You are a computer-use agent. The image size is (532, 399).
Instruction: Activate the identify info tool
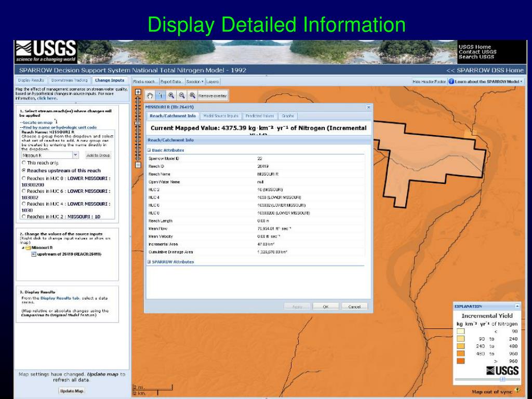click(161, 96)
